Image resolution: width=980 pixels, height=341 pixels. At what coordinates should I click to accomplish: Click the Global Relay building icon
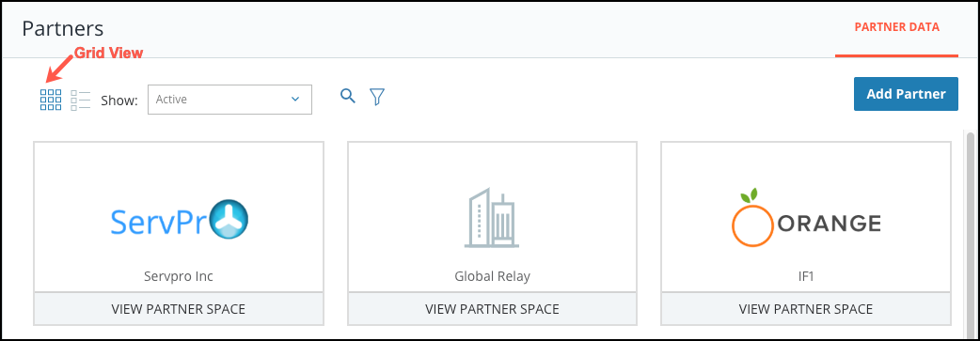point(491,217)
